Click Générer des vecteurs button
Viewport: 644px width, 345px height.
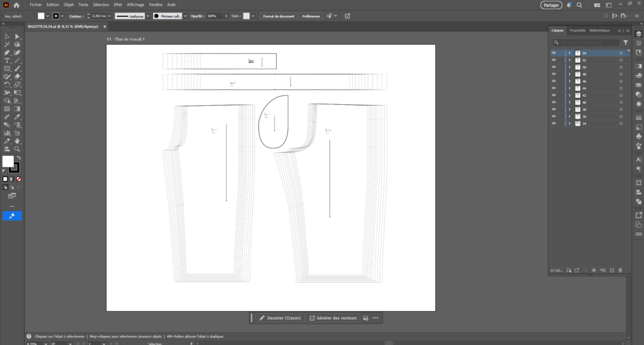point(332,318)
